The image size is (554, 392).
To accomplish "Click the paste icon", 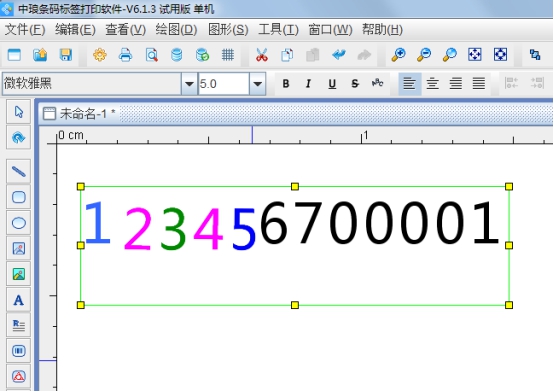I will 313,55.
